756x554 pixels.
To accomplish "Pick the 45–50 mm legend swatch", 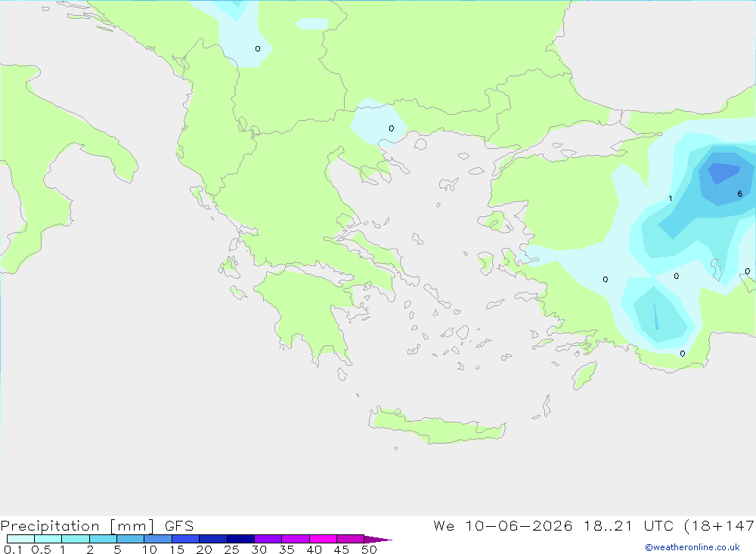I will point(351,539).
